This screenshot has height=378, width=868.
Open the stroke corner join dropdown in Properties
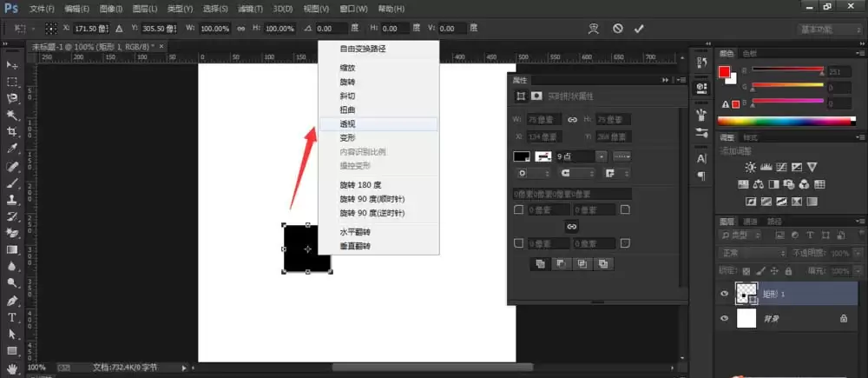click(x=615, y=174)
